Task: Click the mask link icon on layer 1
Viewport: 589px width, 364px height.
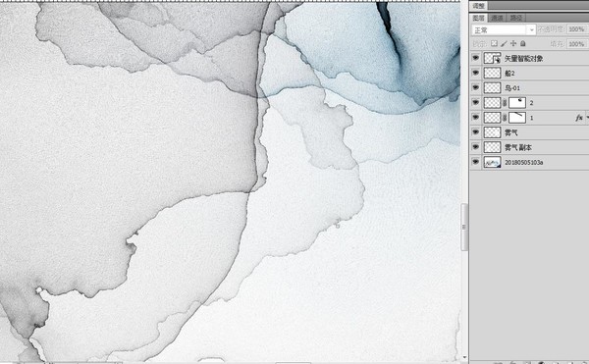Action: (505, 118)
